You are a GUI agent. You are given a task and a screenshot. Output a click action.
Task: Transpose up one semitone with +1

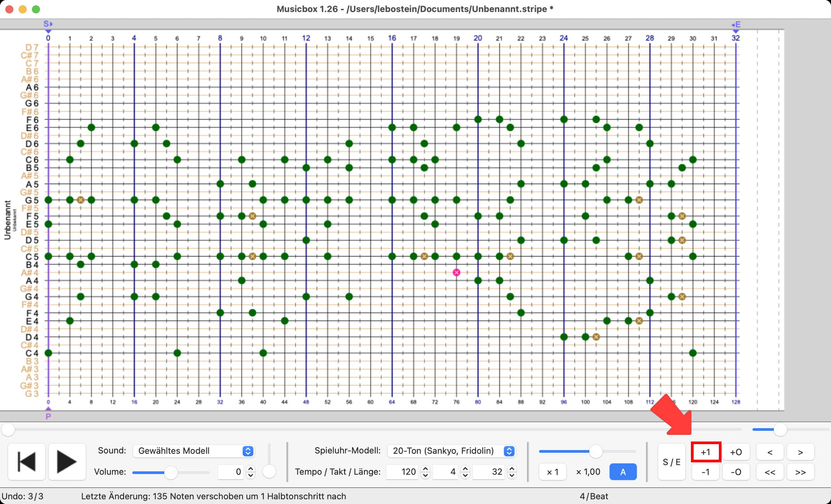tap(706, 452)
